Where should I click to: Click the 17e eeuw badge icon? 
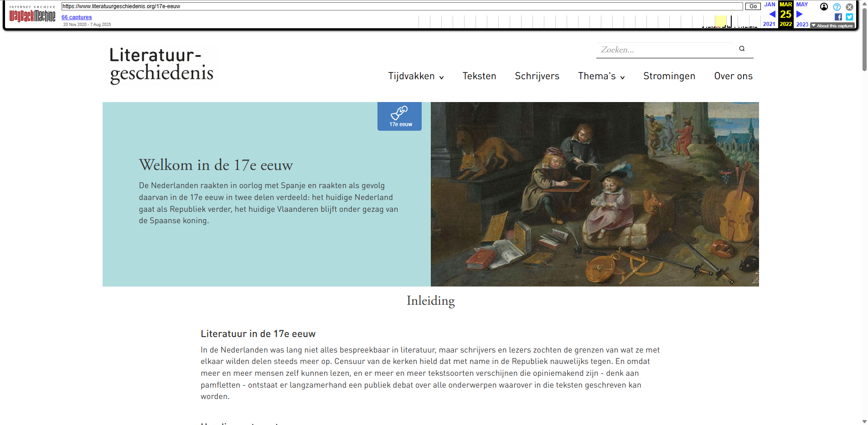pos(399,116)
